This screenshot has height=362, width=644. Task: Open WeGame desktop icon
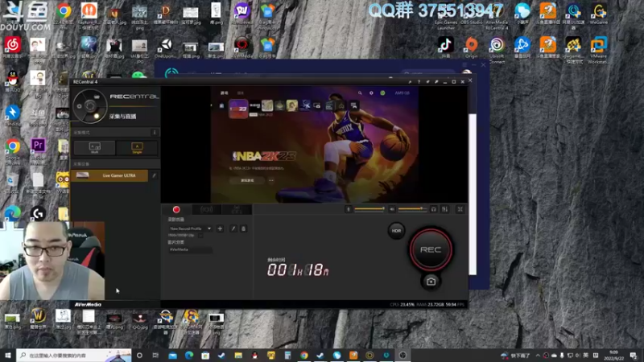tap(598, 14)
